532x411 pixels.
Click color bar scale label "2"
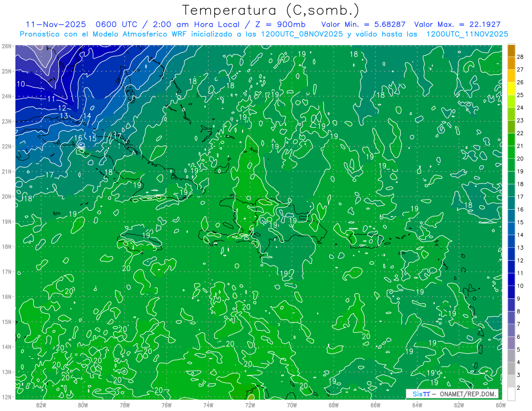(519, 388)
